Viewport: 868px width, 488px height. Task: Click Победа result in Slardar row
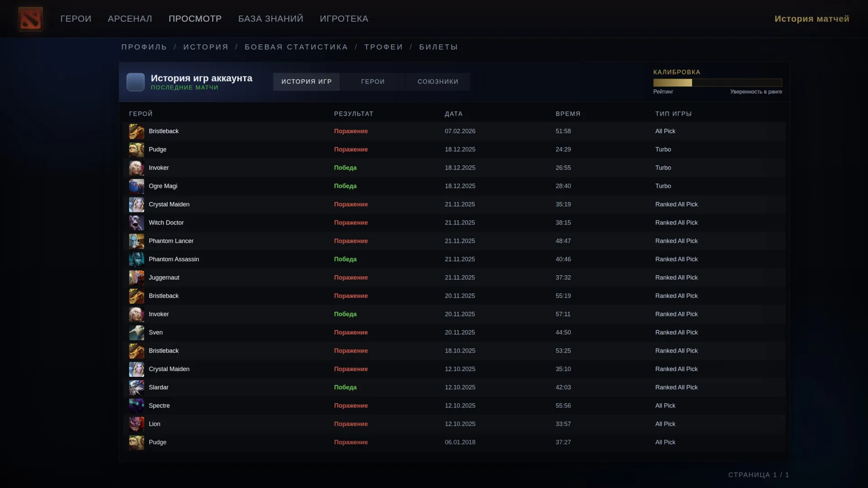[x=345, y=388]
